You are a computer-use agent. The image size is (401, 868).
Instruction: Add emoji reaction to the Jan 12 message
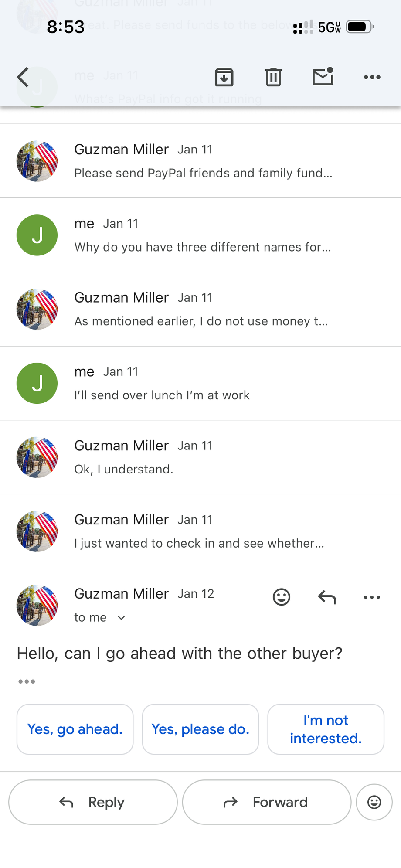pyautogui.click(x=281, y=597)
